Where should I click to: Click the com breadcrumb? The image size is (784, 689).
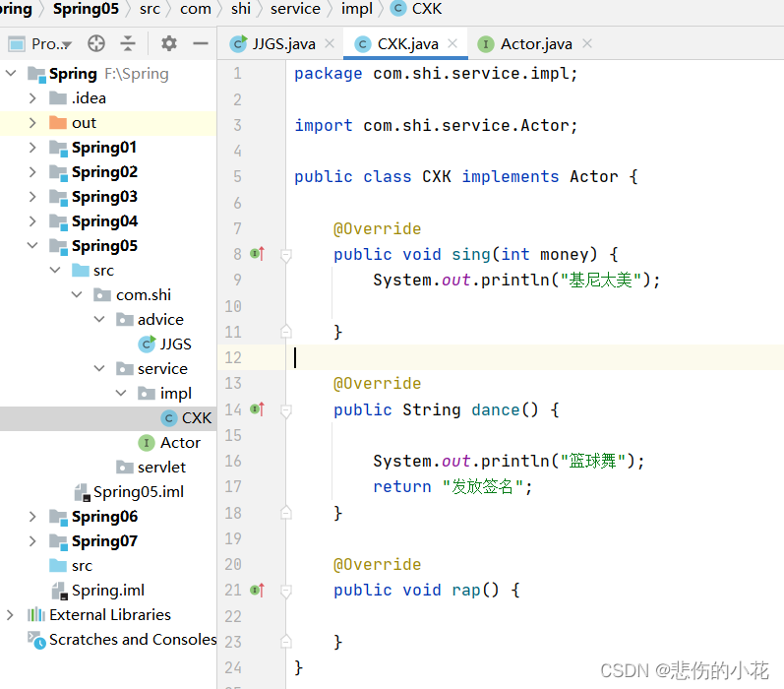pyautogui.click(x=196, y=9)
